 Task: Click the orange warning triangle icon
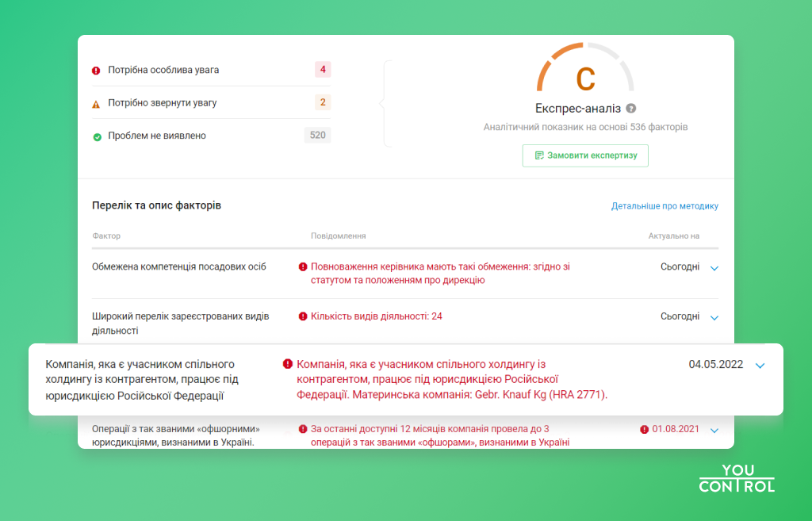(96, 104)
